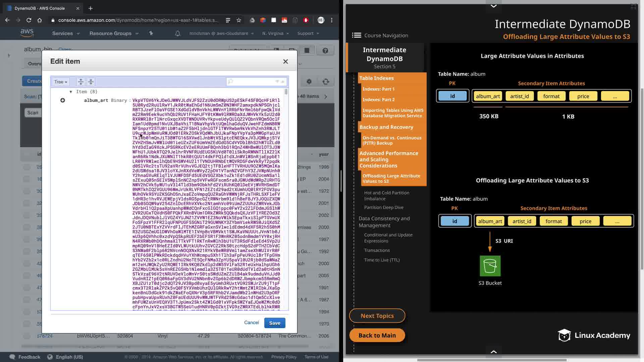Open Resource Groups dropdown
Image resolution: width=644 pixels, height=362 pixels.
[x=114, y=33]
